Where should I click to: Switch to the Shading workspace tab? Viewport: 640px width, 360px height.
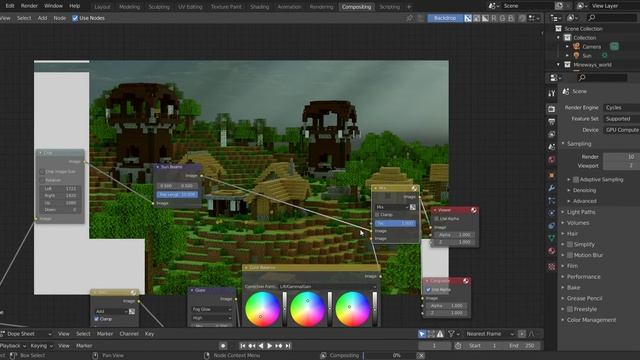click(x=259, y=7)
